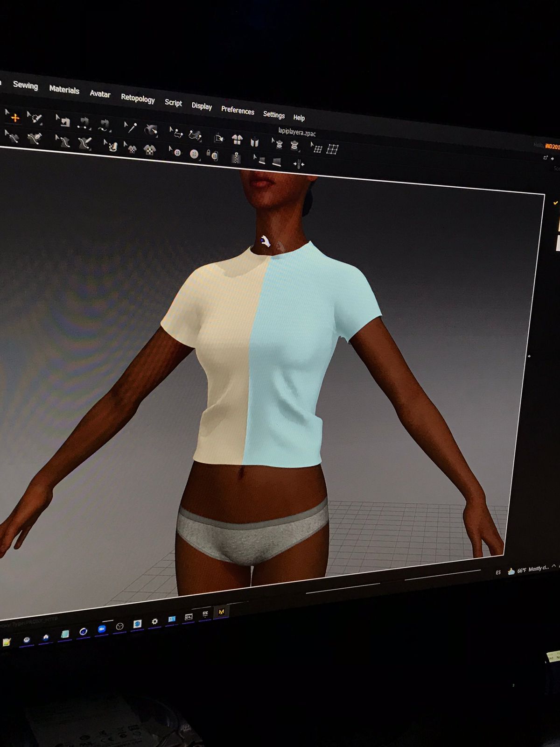
Task: Open the Reset 3D Arrangement shirt icon
Action: [237, 139]
